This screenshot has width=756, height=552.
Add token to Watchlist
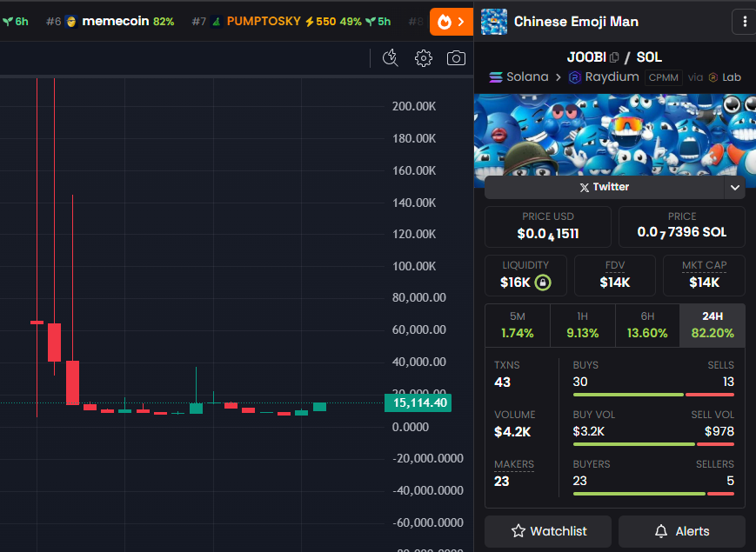click(x=548, y=531)
